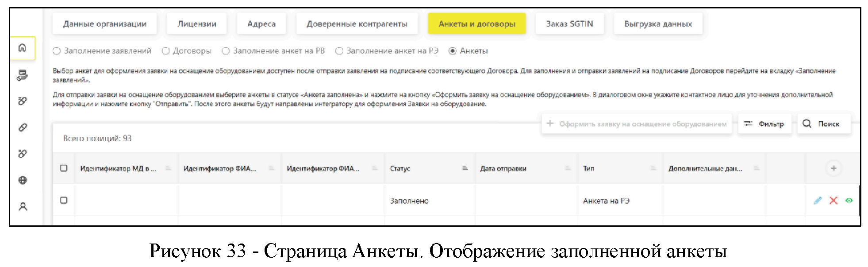
Task: Click the plus icon to add a column
Action: tap(833, 168)
